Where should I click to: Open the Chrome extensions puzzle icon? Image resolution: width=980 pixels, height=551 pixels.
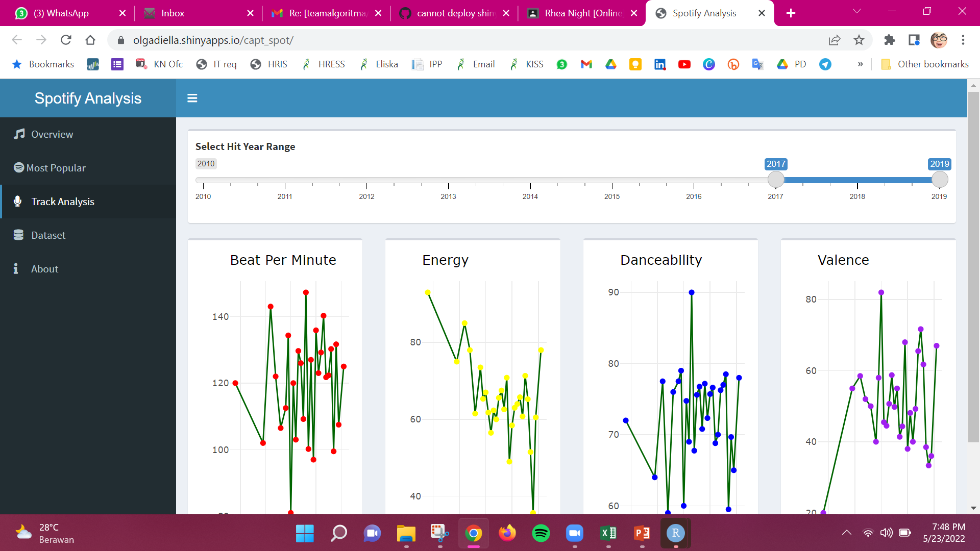[889, 40]
